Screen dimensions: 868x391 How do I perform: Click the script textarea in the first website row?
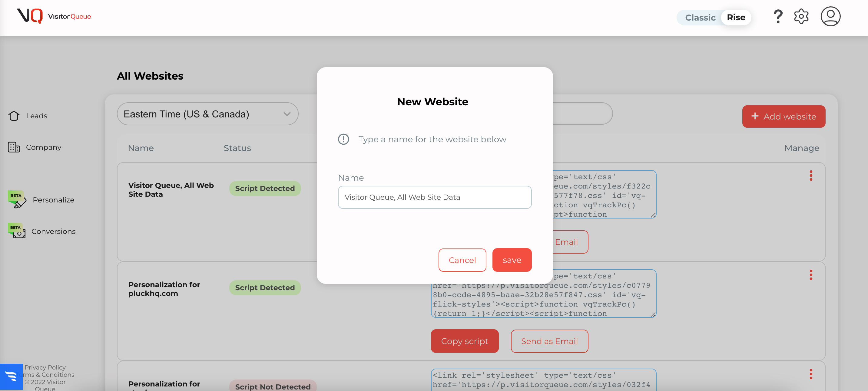click(x=605, y=194)
